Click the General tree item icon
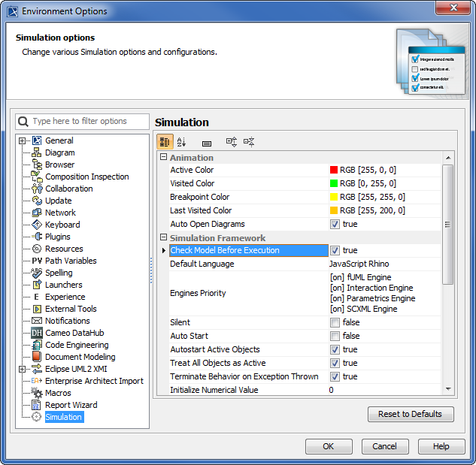476x465 pixels. pyautogui.click(x=37, y=140)
